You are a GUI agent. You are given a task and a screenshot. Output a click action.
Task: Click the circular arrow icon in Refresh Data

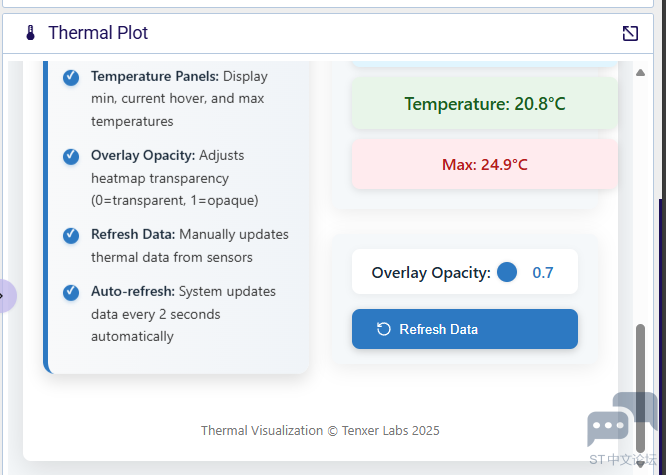[x=384, y=329]
